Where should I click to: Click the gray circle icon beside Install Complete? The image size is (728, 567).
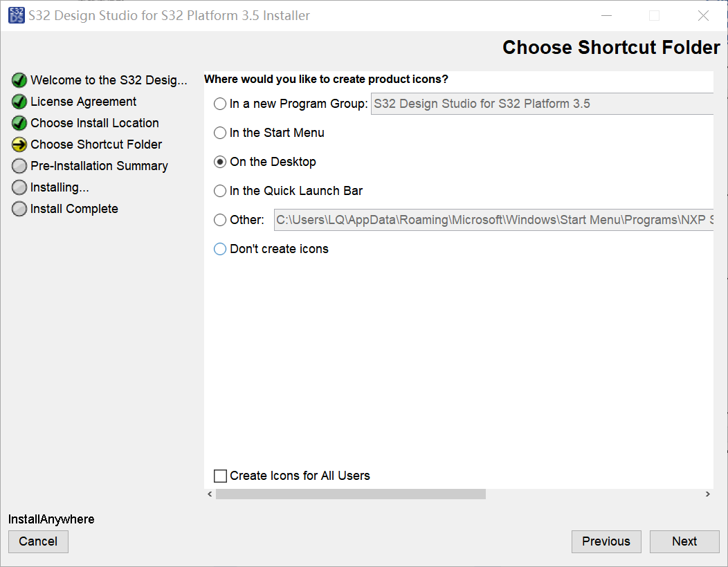click(x=19, y=209)
